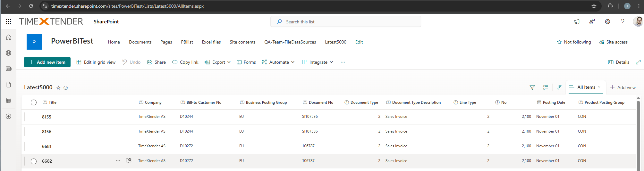Open the Latest5000 navigation link
Viewport: 644px width, 171px height.
coord(335,42)
